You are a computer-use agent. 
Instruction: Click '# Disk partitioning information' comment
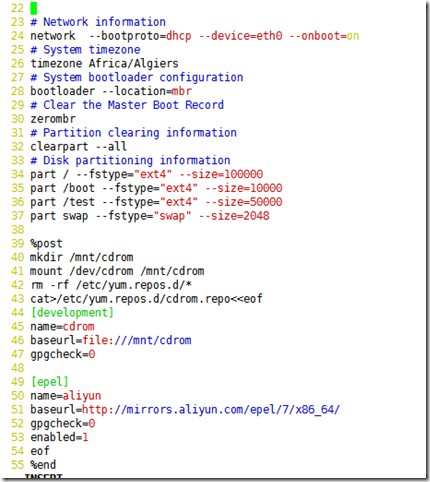(x=130, y=160)
